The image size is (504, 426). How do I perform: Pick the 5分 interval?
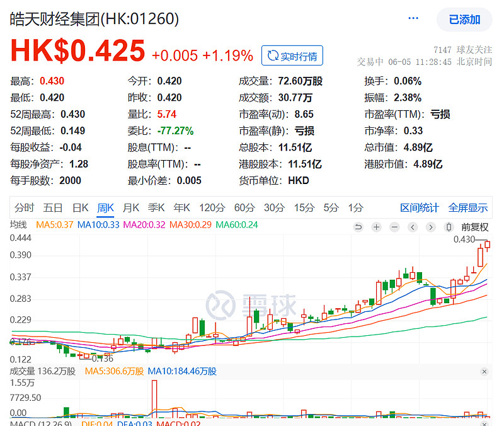(331, 208)
